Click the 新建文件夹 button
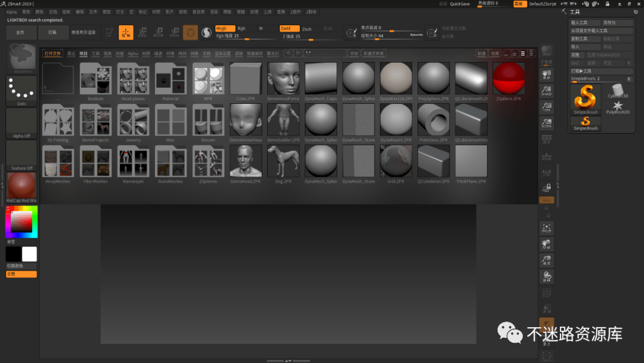 tap(373, 54)
